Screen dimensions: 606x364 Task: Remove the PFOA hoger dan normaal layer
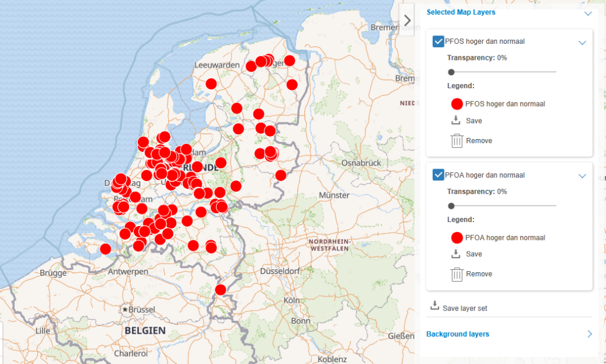[x=479, y=274]
